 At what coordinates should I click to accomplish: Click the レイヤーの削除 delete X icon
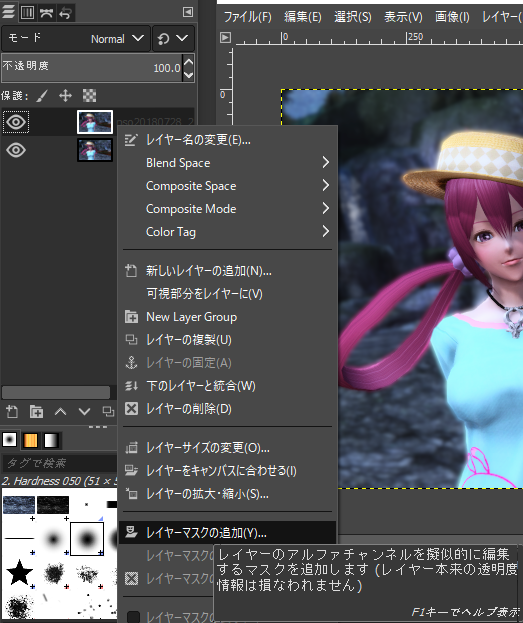point(132,409)
